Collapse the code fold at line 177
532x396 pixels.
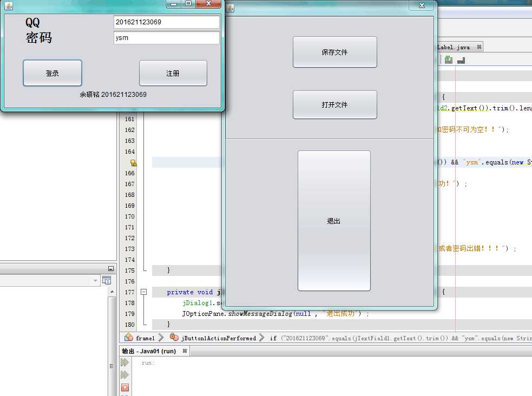(144, 292)
